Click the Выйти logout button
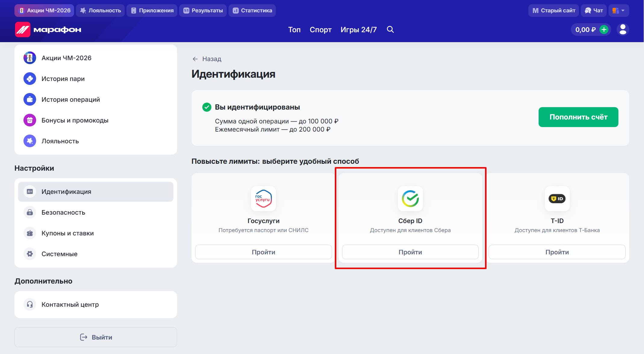Image resolution: width=644 pixels, height=354 pixels. (96, 337)
